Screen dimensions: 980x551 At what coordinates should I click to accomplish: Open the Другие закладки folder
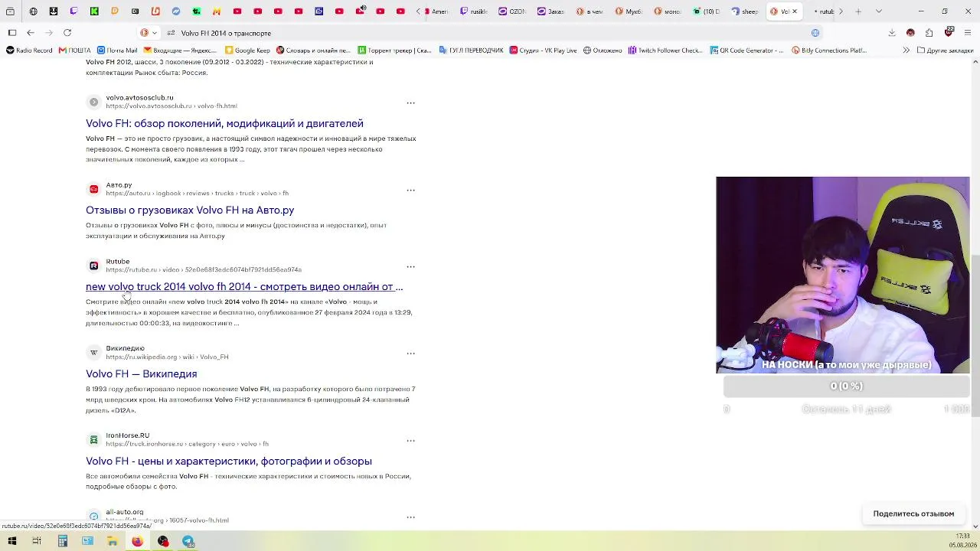(944, 51)
